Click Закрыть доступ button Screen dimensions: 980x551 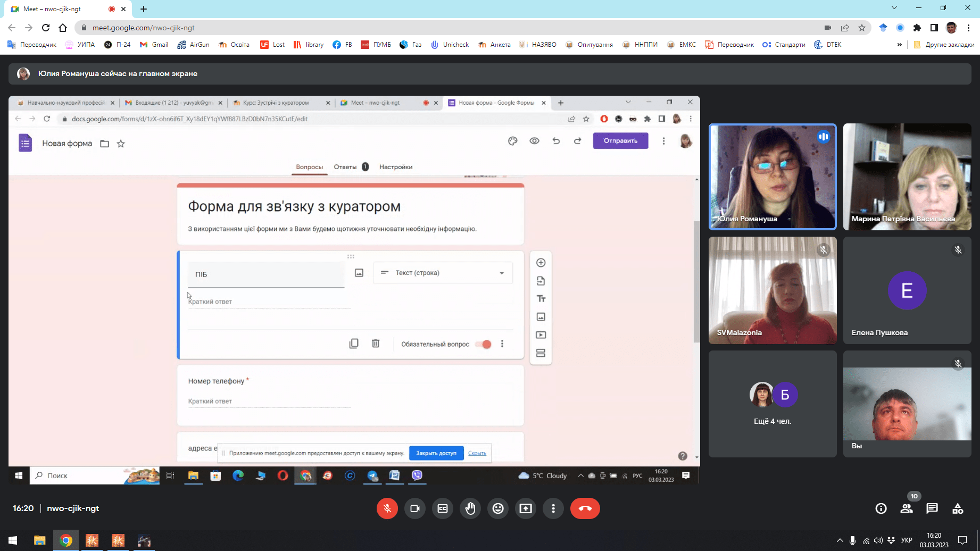click(x=436, y=453)
